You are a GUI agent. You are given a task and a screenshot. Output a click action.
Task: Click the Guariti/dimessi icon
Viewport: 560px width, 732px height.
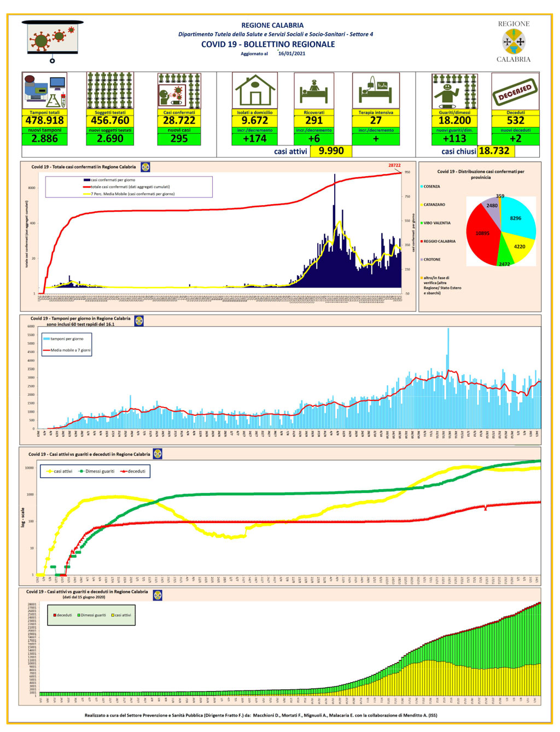point(454,91)
